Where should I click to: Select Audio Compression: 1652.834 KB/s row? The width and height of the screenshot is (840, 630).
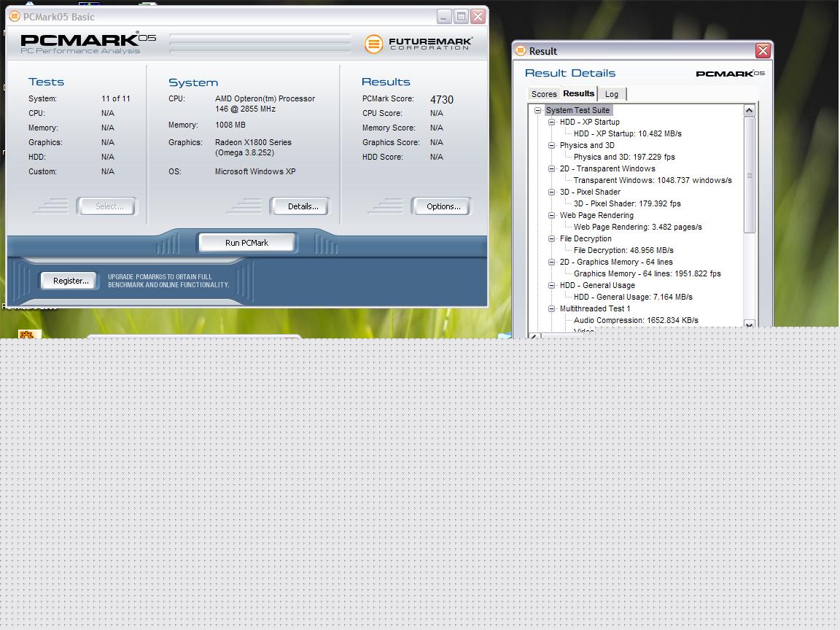[x=636, y=320]
